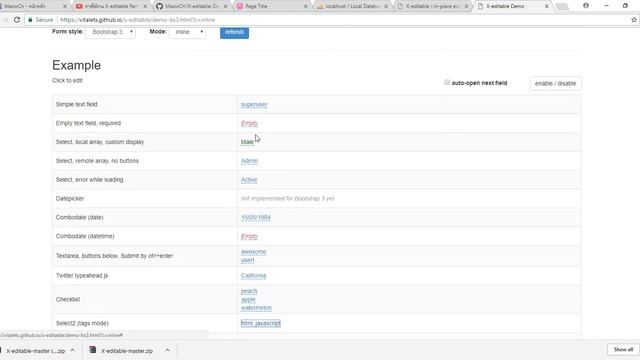Click the Twitter typeahead.js label

point(82,276)
